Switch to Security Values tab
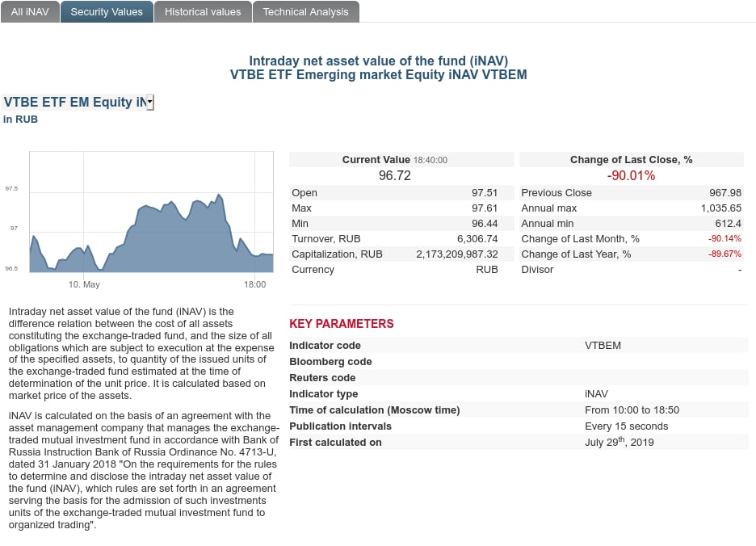This screenshot has height=546, width=756. click(x=107, y=11)
